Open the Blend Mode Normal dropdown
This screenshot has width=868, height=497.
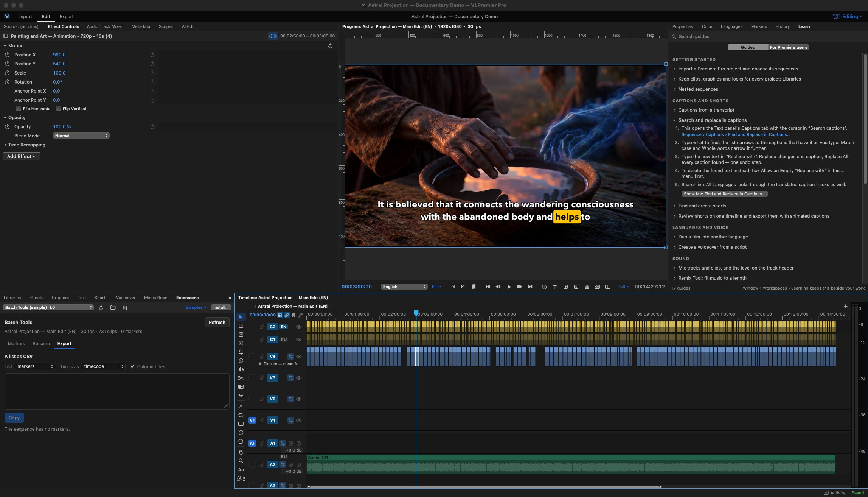81,136
